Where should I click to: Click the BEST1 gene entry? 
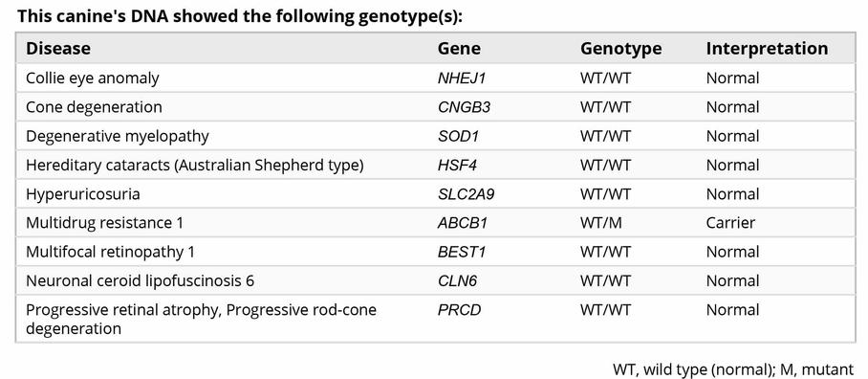click(x=461, y=252)
